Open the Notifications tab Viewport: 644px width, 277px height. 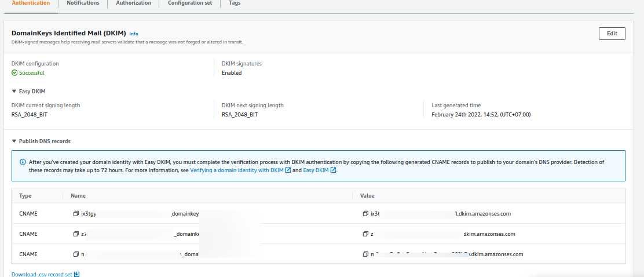[83, 3]
